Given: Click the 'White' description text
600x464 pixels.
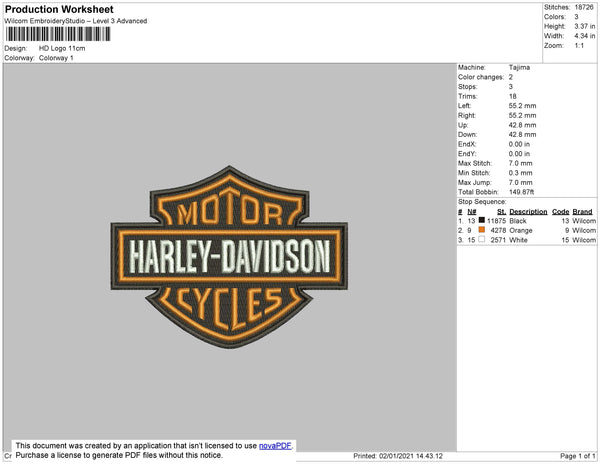Looking at the screenshot, I should pyautogui.click(x=518, y=240).
